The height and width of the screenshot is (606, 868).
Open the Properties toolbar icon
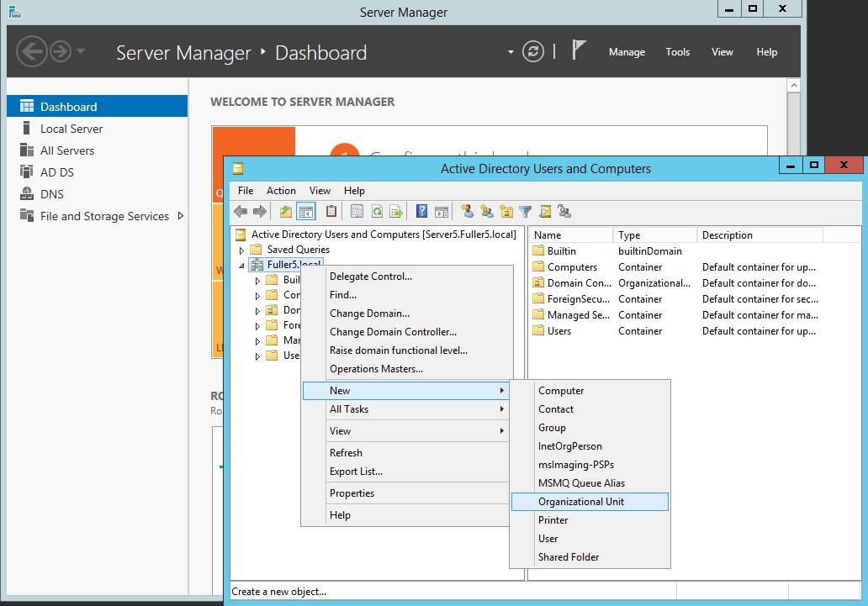[357, 212]
